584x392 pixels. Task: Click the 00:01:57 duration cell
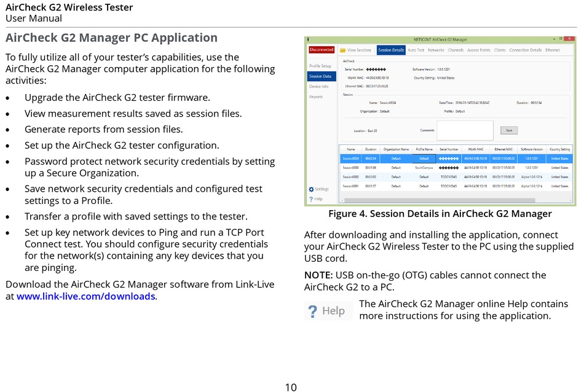pos(371,186)
